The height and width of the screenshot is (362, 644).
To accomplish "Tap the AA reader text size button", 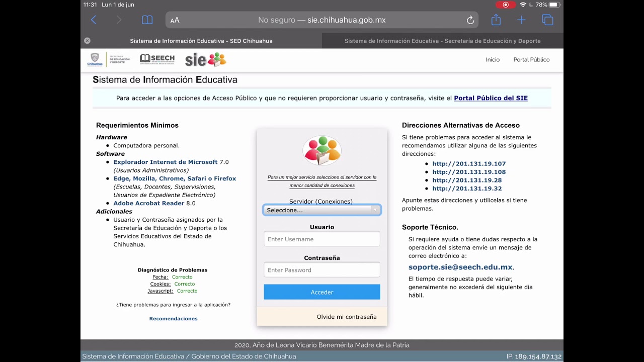I will click(175, 21).
